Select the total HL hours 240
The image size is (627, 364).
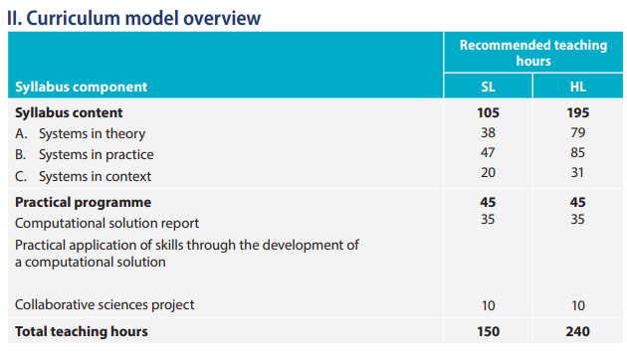pyautogui.click(x=578, y=331)
